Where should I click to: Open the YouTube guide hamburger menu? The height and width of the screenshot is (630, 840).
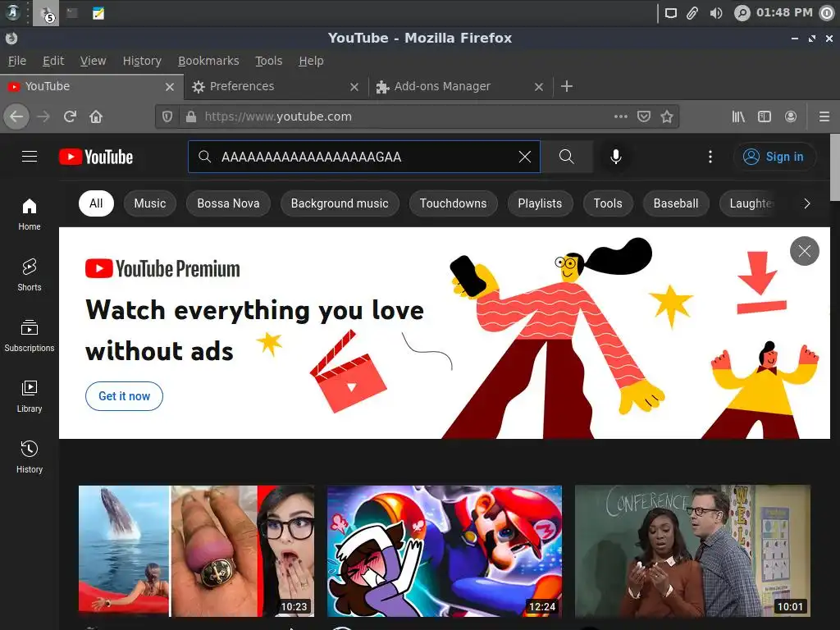click(x=30, y=157)
